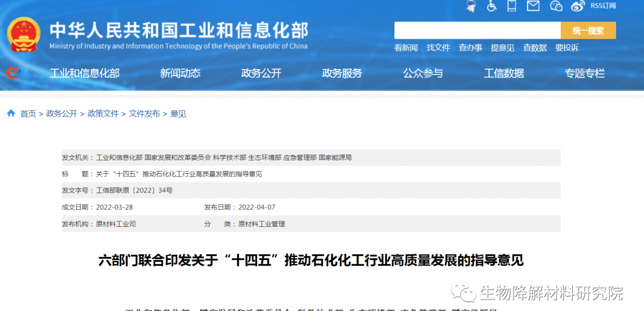Image resolution: width=644 pixels, height=311 pixels.
Task: Open 专题专栏 menu
Action: (585, 73)
